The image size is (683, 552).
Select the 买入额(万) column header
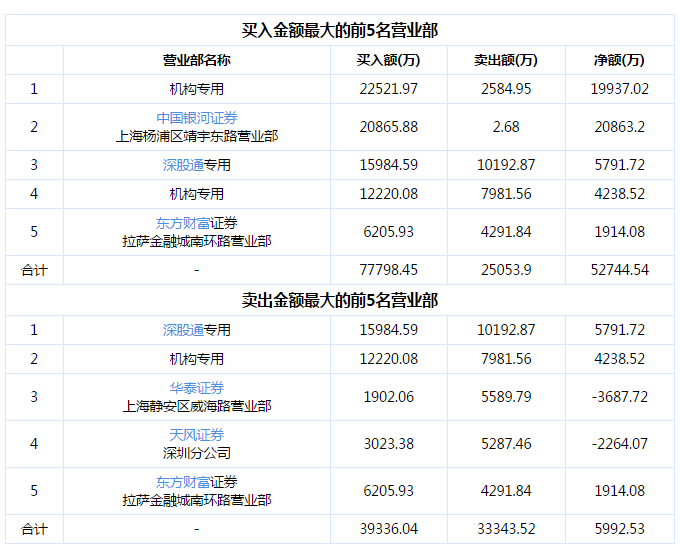[x=389, y=60]
